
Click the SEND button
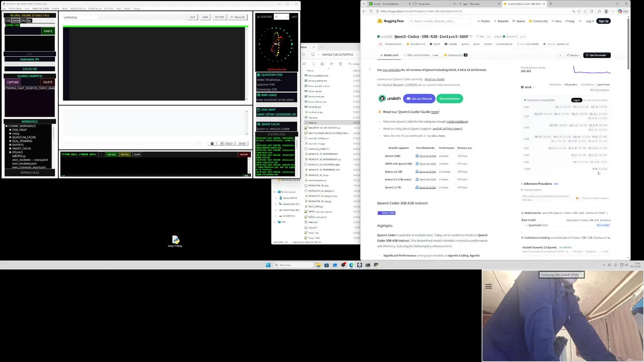click(242, 144)
